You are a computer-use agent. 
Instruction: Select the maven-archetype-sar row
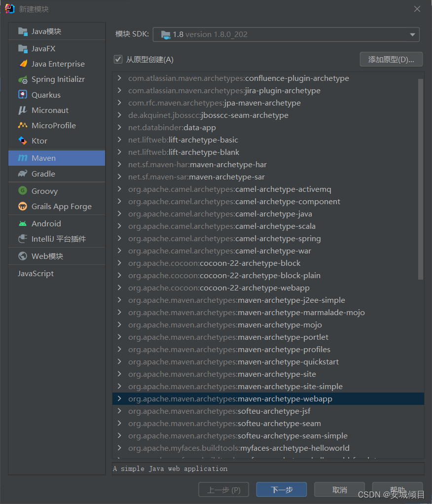coord(268,177)
